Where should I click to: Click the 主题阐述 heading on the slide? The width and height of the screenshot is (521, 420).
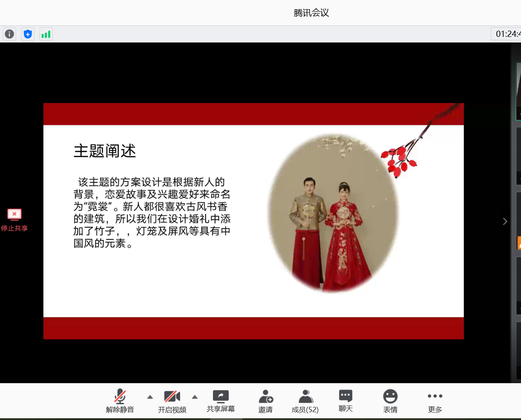(x=105, y=151)
